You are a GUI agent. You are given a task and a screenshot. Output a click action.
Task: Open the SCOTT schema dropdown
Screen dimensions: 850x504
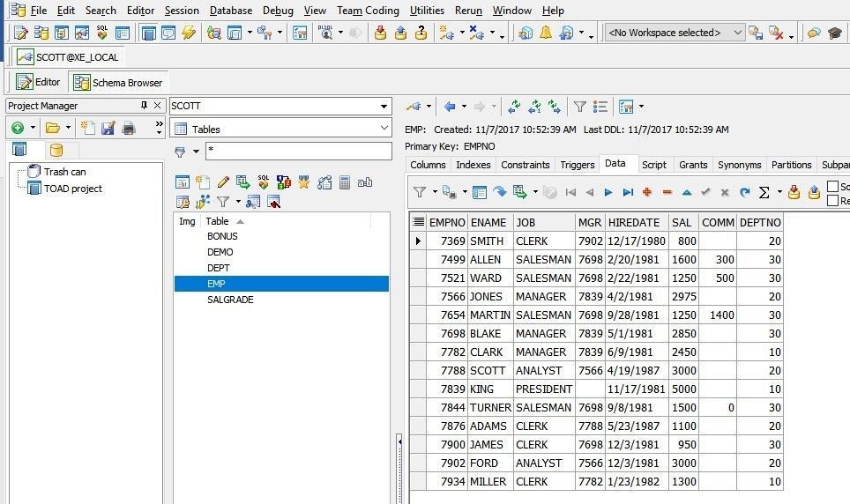pos(384,107)
